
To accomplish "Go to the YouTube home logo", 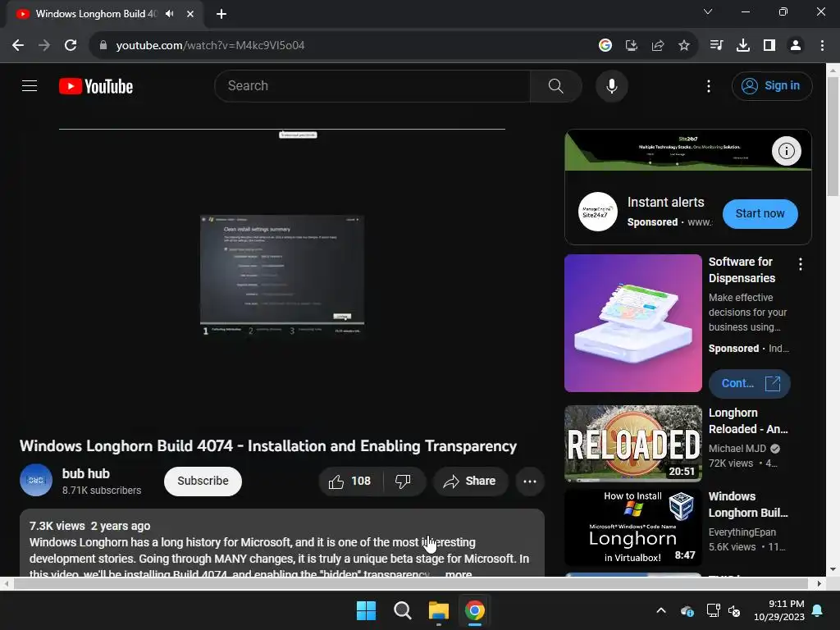I will click(96, 86).
